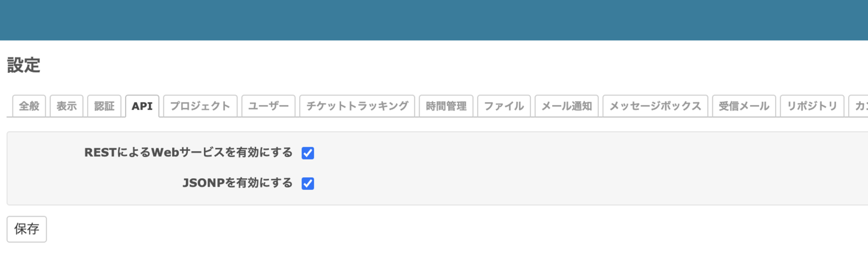Click the RESTによるWebサービスを有効にする label
Image resolution: width=868 pixels, height=272 pixels.
click(x=188, y=152)
